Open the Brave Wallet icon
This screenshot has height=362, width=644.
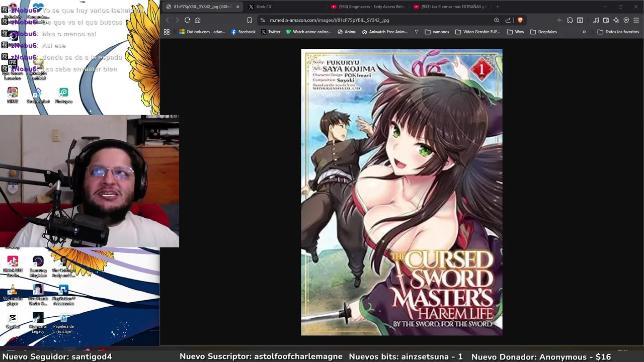[x=606, y=20]
